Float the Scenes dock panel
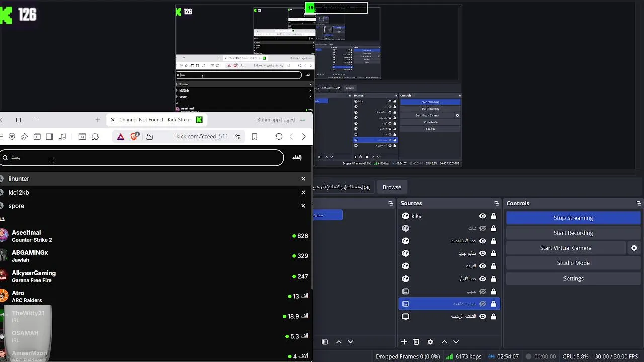This screenshot has width=644, height=362. pyautogui.click(x=390, y=203)
